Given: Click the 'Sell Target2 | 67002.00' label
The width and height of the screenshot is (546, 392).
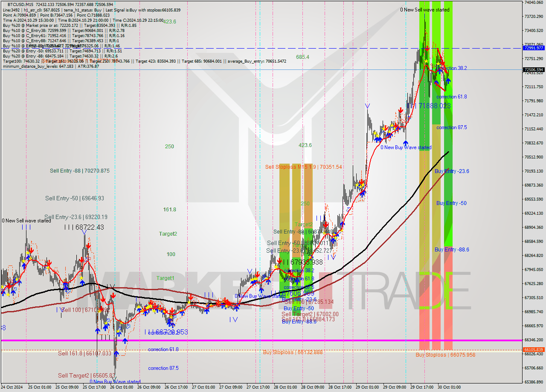Looking at the screenshot, I should pyautogui.click(x=310, y=314).
